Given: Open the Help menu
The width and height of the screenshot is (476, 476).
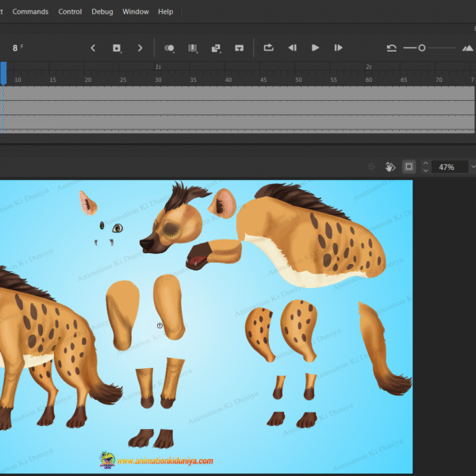Looking at the screenshot, I should [166, 12].
